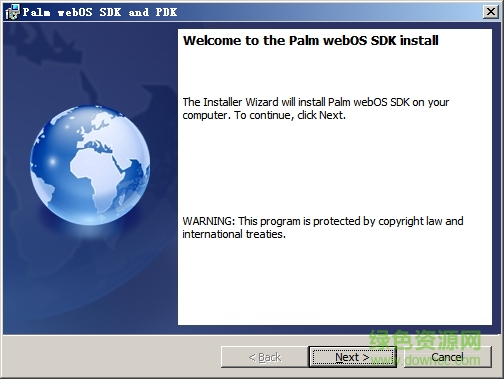The height and width of the screenshot is (379, 504).
Task: Click the 'Palm webOS SDK and PDK' window title
Action: point(100,12)
